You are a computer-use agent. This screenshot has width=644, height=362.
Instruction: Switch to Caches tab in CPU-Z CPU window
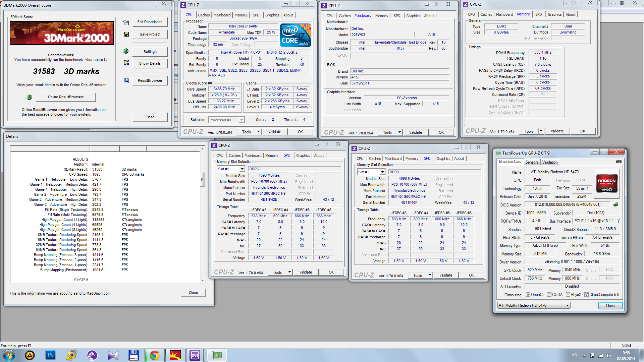pos(204,15)
